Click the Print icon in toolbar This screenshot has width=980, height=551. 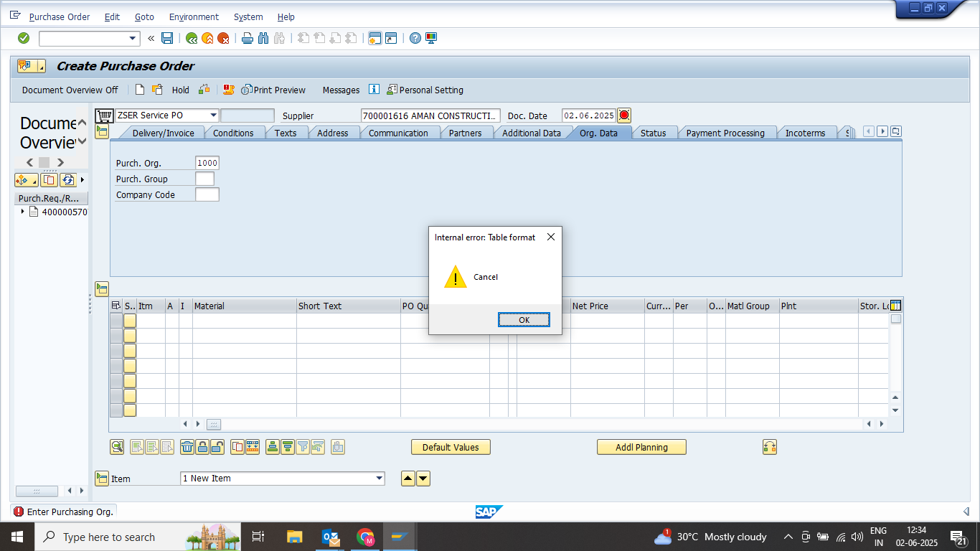pos(248,38)
